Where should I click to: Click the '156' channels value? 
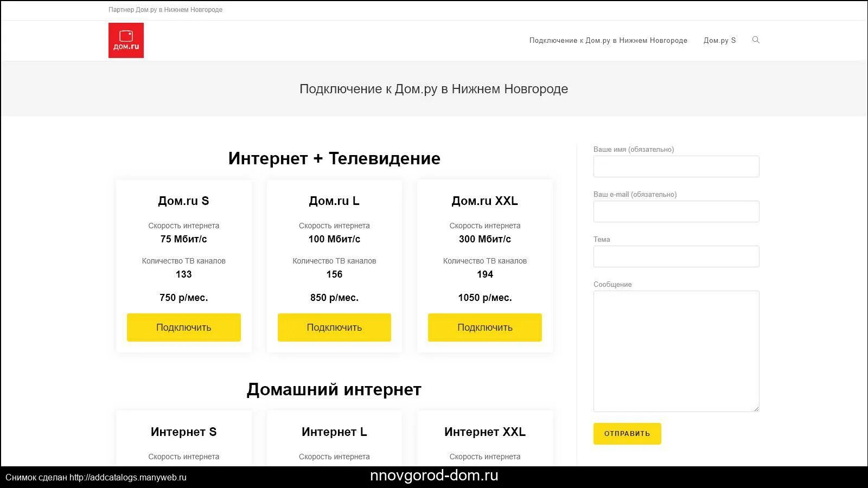[334, 274]
